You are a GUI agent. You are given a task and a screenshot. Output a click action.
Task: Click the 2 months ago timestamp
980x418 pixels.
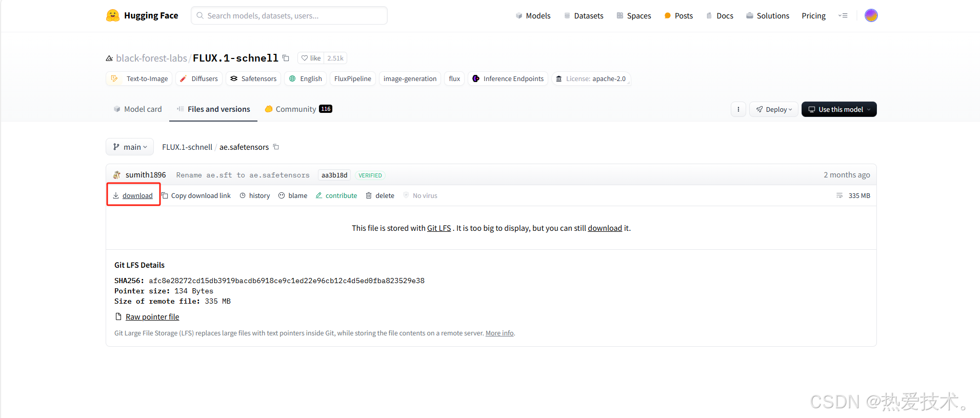(x=847, y=175)
